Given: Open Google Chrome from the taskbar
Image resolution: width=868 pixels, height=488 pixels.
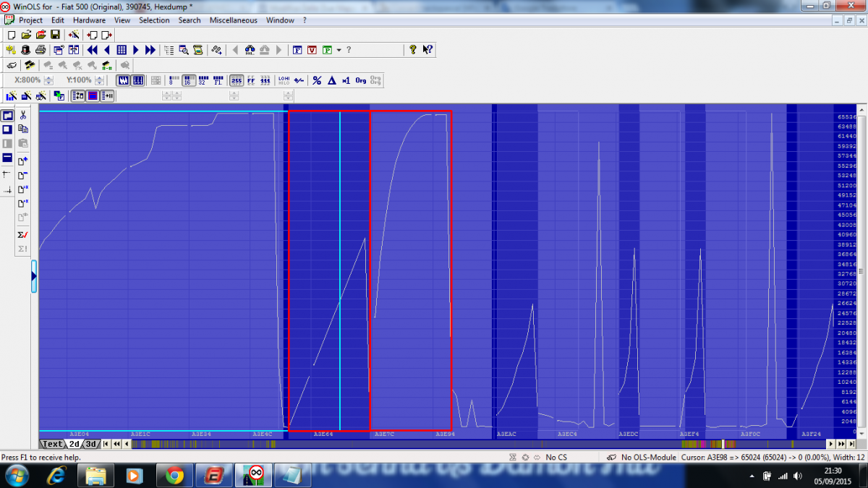Looking at the screenshot, I should click(x=174, y=475).
